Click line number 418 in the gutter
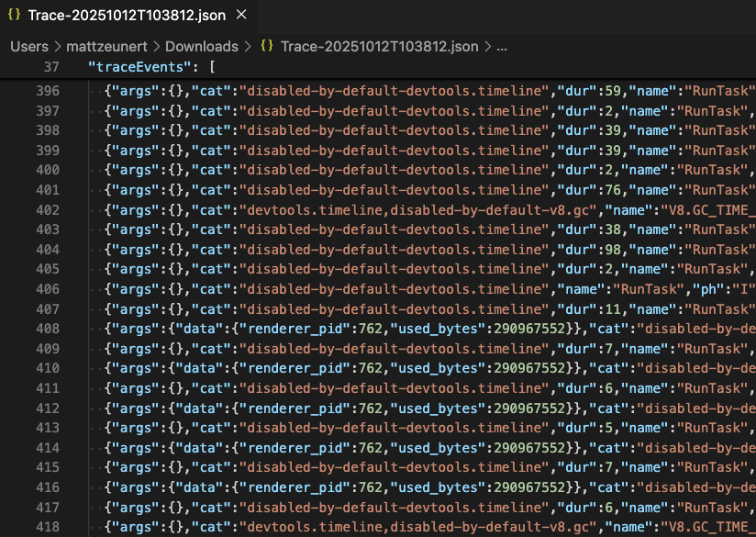The image size is (756, 537). pyautogui.click(x=47, y=527)
